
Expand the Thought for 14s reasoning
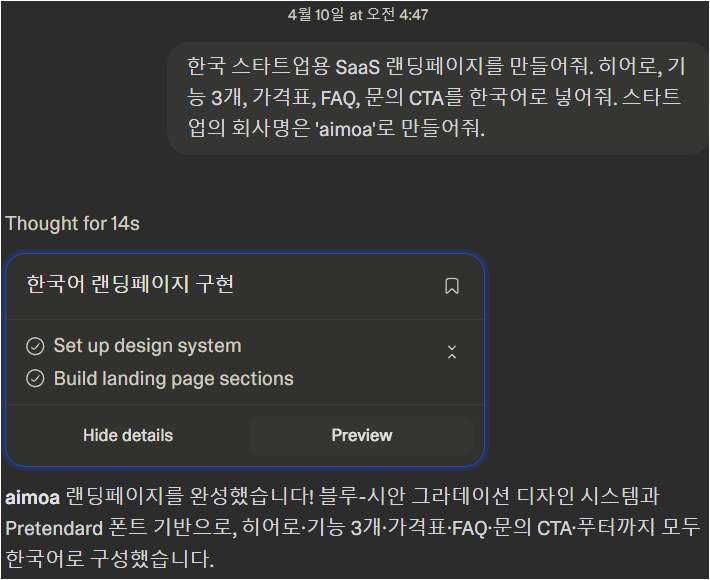coord(72,223)
